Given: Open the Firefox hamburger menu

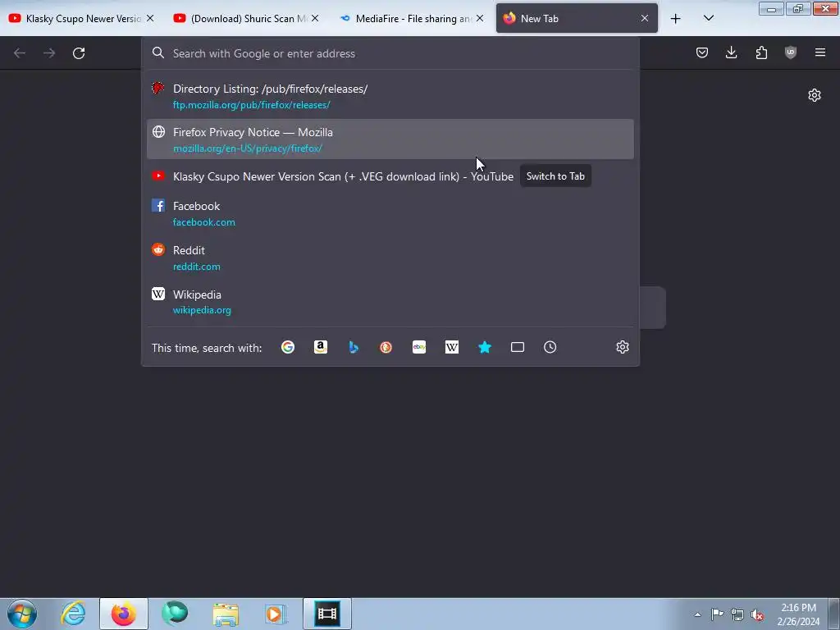Looking at the screenshot, I should (820, 52).
